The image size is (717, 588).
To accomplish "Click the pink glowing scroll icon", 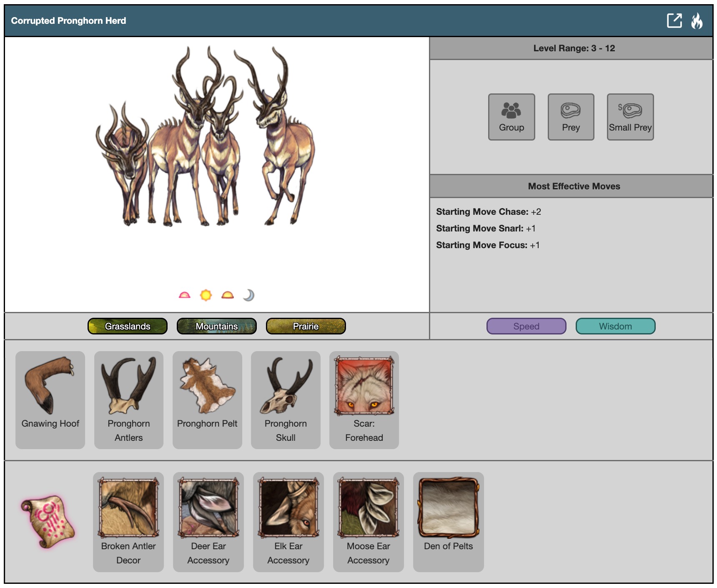I will (x=48, y=521).
